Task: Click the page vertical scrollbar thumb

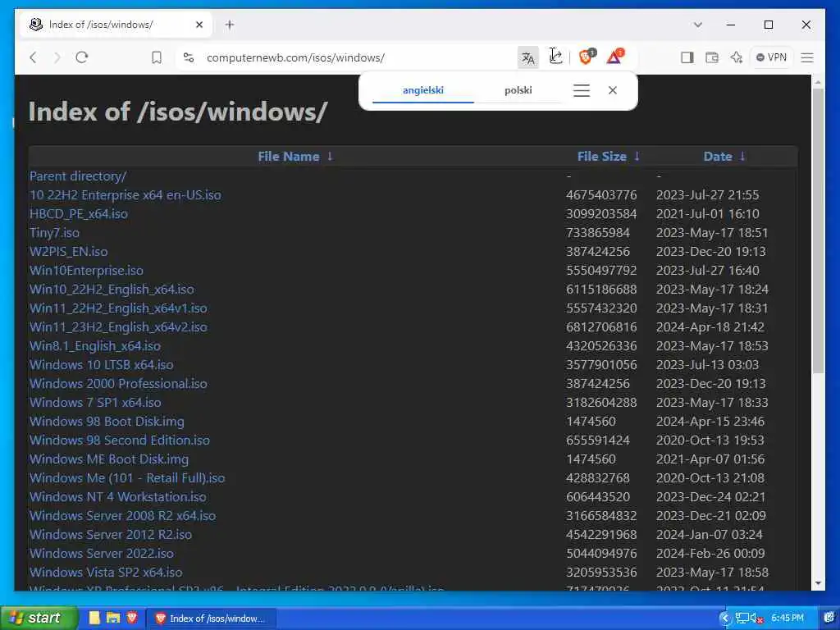Action: click(818, 231)
